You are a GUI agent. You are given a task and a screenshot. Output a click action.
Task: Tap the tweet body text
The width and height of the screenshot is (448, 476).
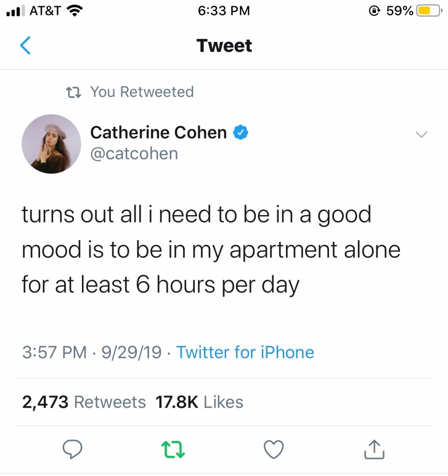click(210, 250)
